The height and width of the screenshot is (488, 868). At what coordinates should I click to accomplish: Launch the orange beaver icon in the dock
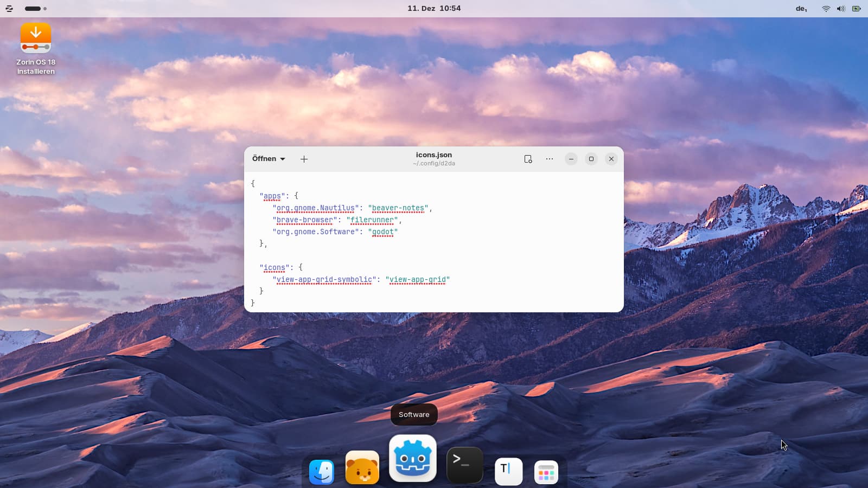(362, 468)
